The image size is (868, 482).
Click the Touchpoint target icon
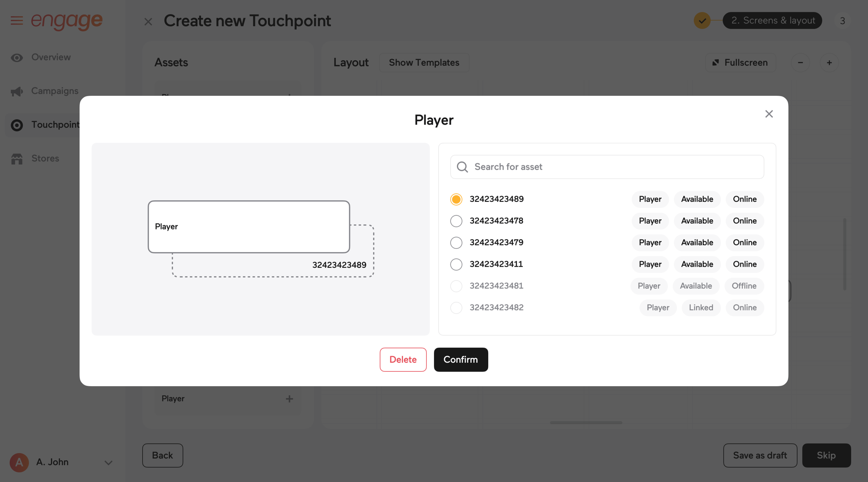(17, 125)
